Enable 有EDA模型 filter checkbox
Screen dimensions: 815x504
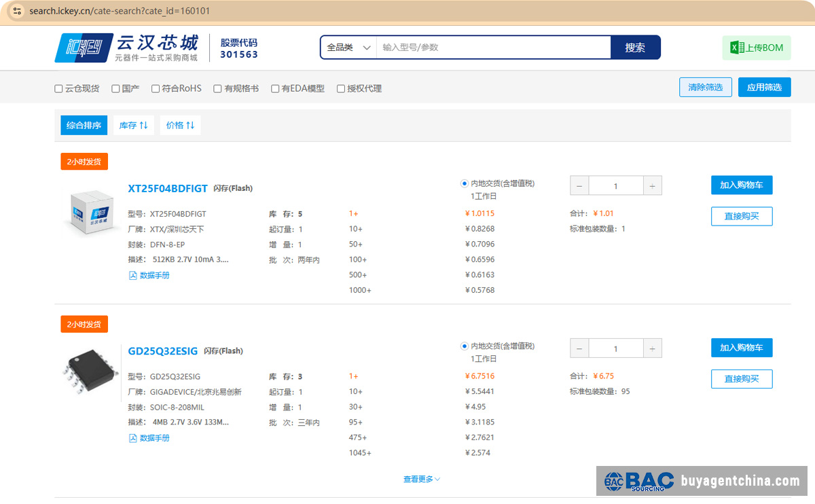(275, 88)
